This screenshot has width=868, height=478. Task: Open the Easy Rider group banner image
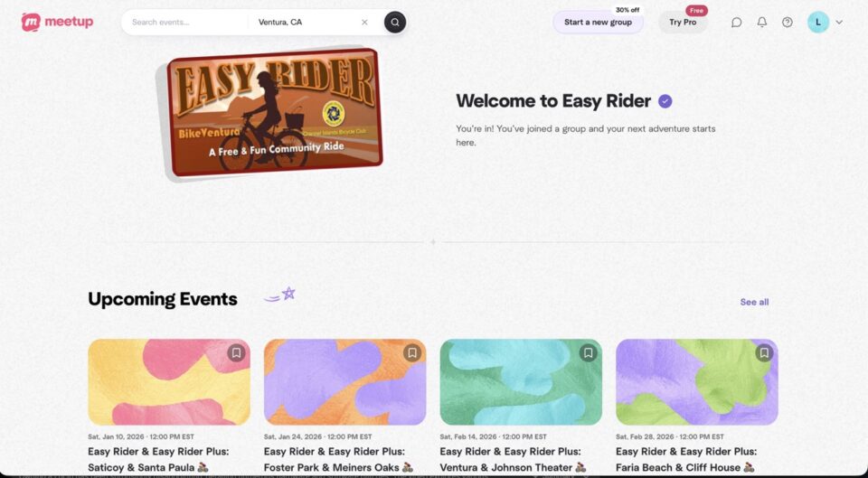pos(273,114)
